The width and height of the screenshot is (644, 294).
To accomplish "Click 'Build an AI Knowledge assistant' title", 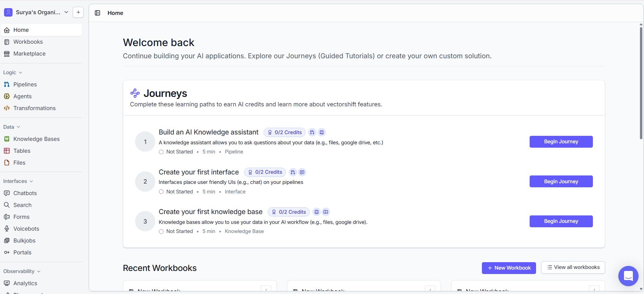I will [x=208, y=132].
